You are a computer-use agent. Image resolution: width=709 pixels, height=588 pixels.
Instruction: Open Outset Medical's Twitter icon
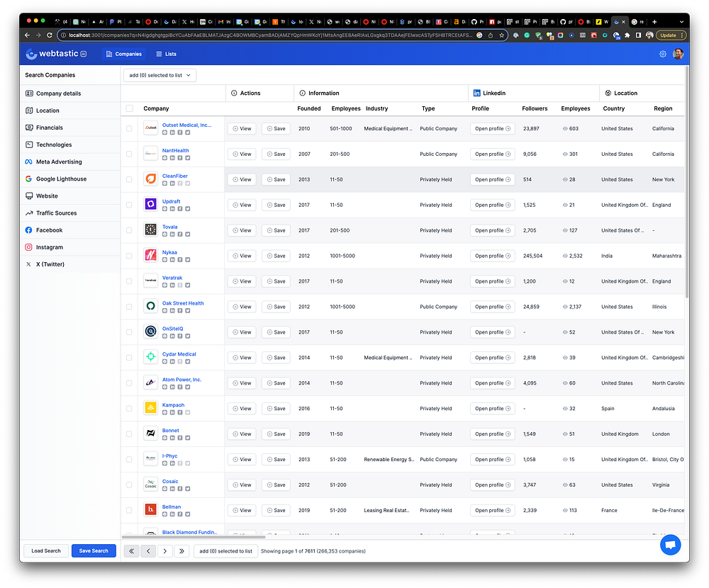pos(188,132)
